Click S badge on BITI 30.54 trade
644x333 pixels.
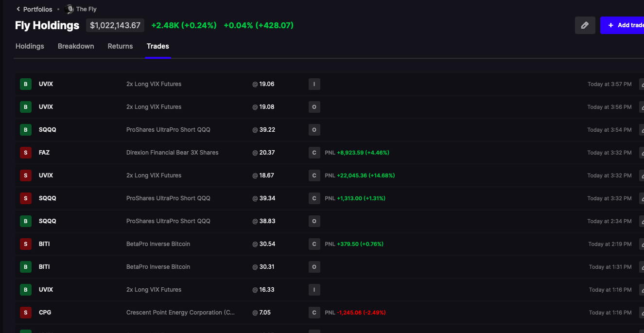click(x=26, y=244)
